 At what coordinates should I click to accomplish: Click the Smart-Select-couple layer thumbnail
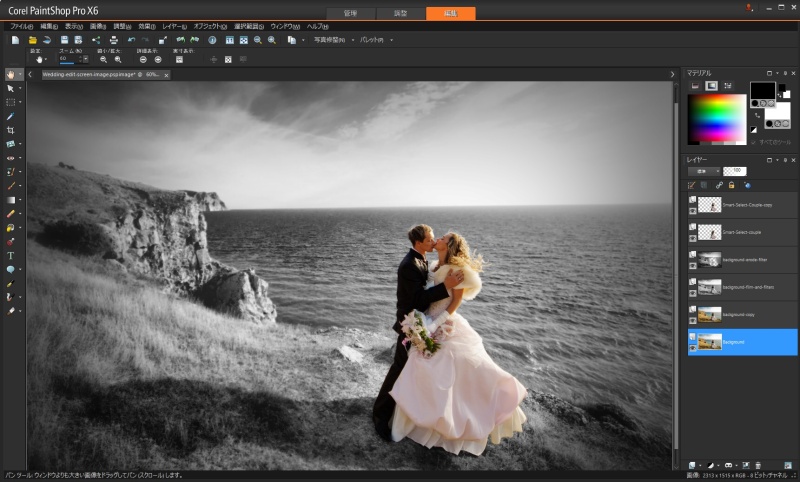coord(709,232)
